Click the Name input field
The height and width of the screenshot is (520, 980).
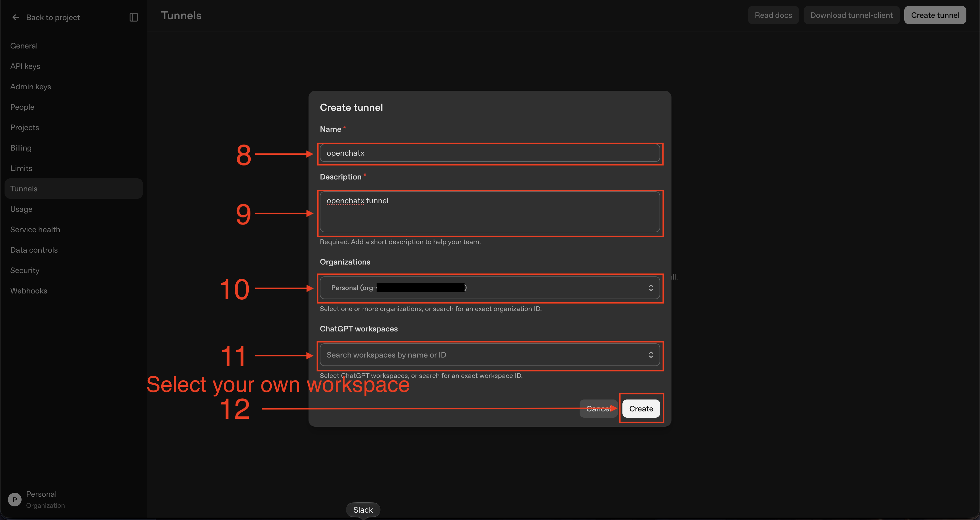490,153
